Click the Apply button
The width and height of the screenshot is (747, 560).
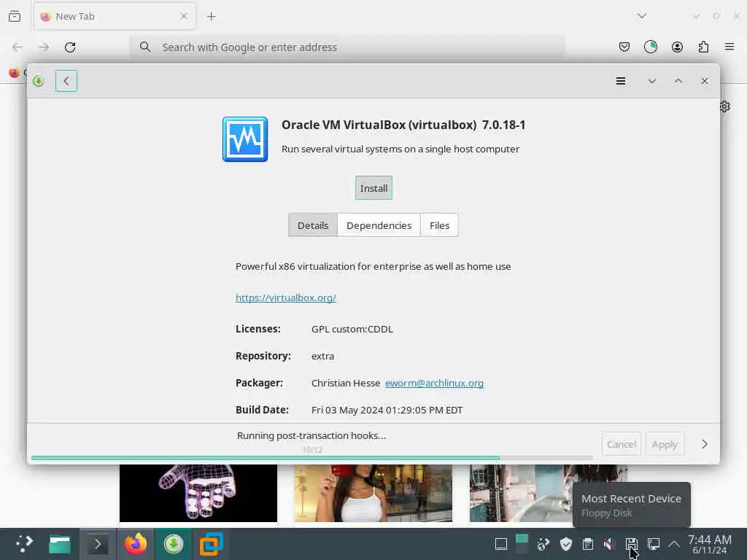(x=665, y=444)
